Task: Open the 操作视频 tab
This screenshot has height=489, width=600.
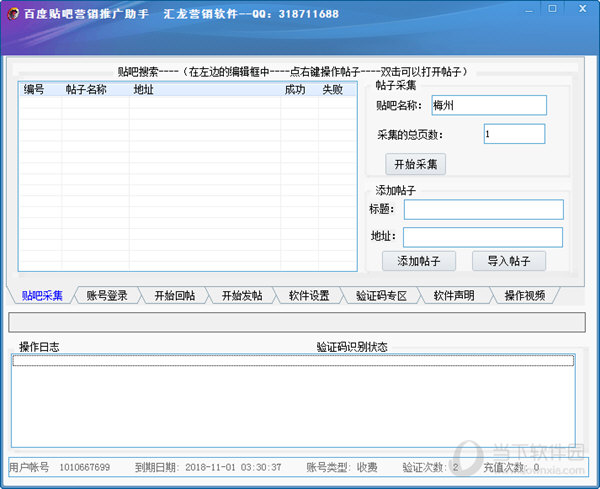Action: tap(524, 295)
